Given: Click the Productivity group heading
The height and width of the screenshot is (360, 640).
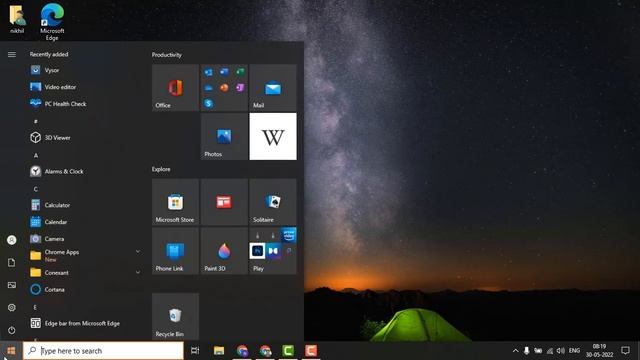Looking at the screenshot, I should click(x=167, y=55).
